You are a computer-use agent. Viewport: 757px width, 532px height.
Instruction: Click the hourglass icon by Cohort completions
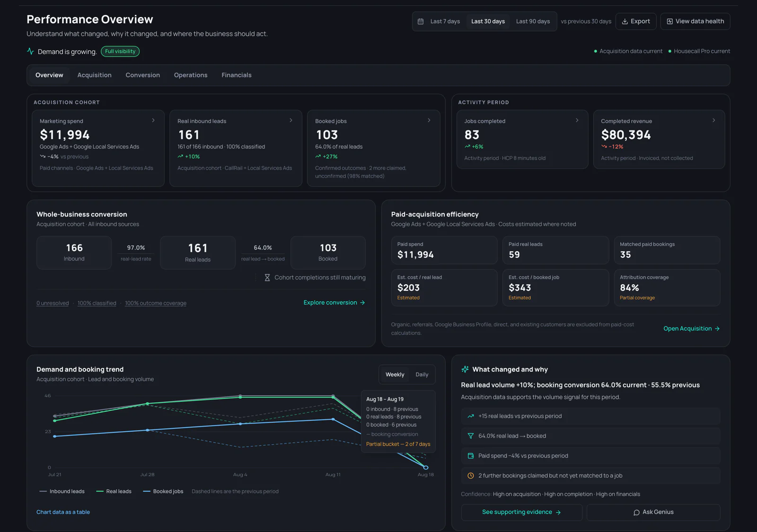pyautogui.click(x=267, y=278)
